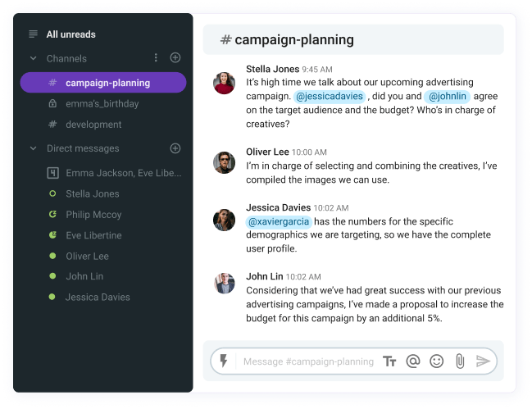Click the @xaviergarcia mention link
Image resolution: width=532 pixels, height=409 pixels.
click(x=279, y=222)
